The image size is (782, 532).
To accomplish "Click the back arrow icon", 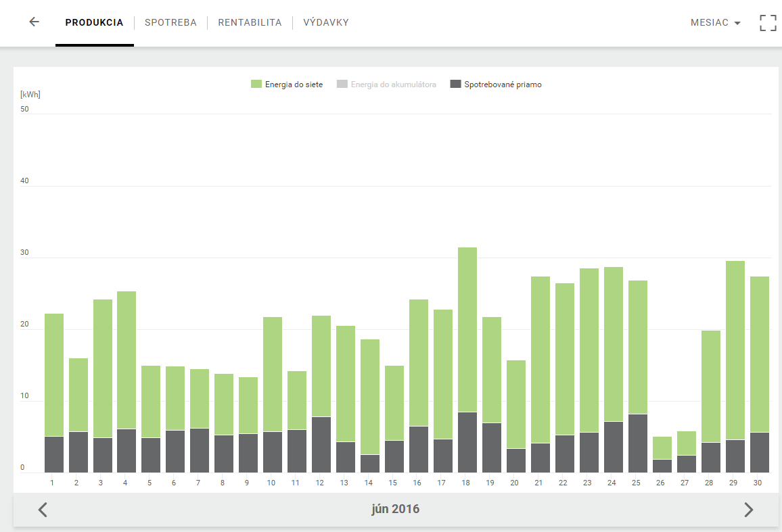I will (x=34, y=22).
